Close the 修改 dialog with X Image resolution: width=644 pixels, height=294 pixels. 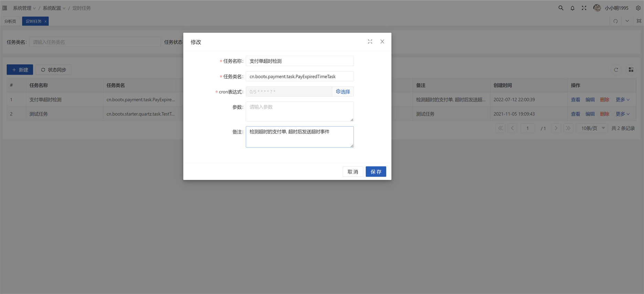pos(382,42)
